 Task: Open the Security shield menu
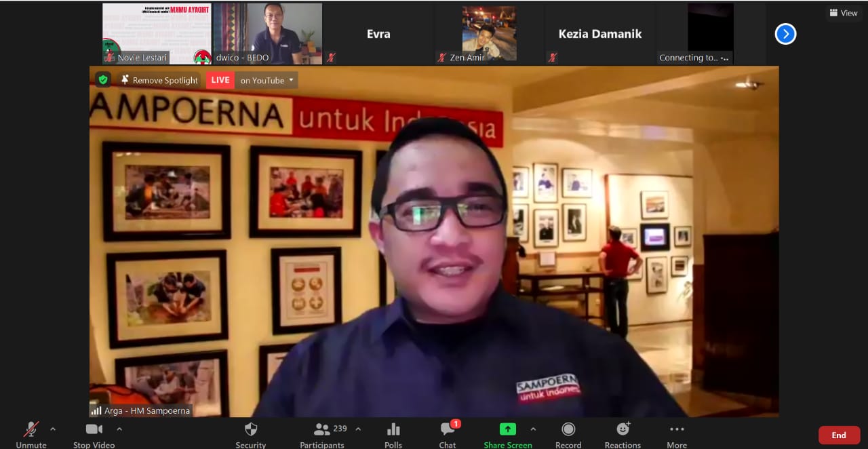coord(251,429)
